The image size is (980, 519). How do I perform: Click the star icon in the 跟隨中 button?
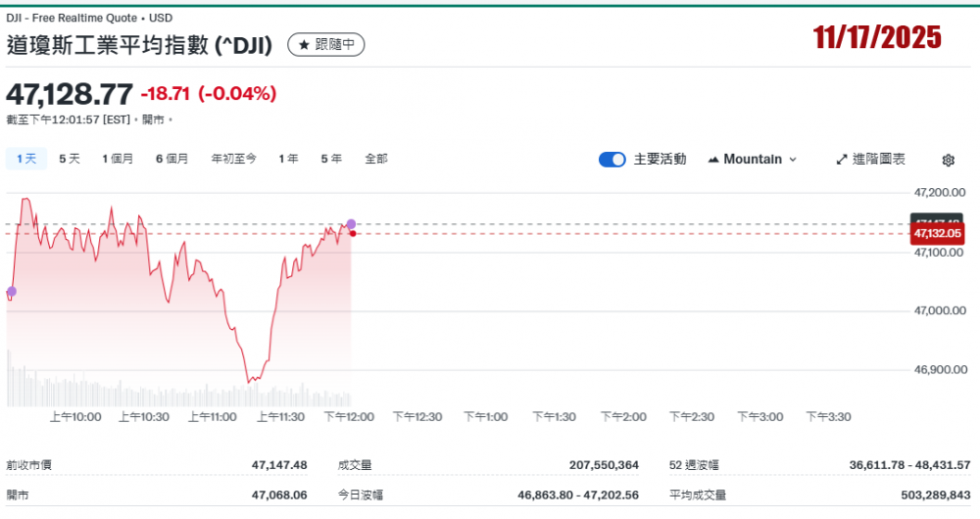(x=304, y=45)
